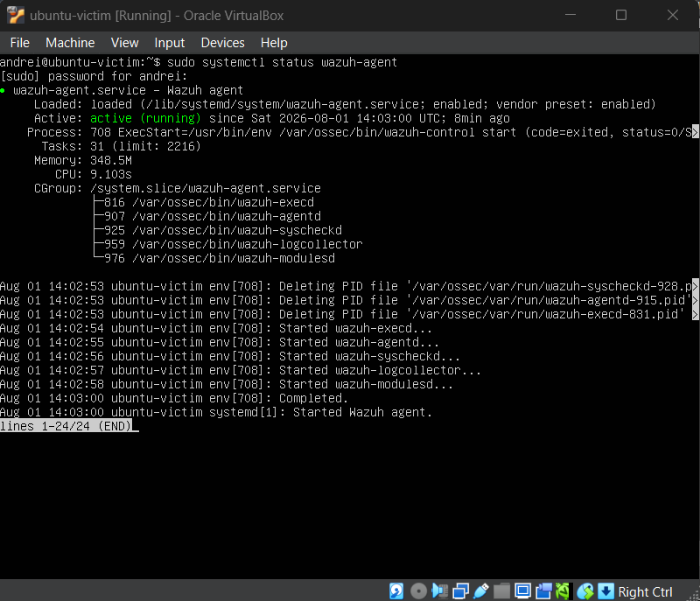Click the optical disk indicator icon
Viewport: 700px width, 601px height.
[x=418, y=591]
